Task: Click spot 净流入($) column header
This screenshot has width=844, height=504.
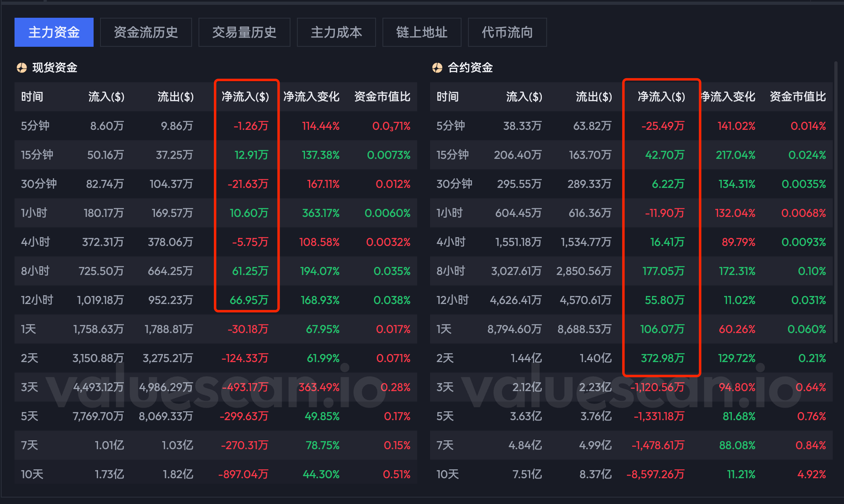Action: point(245,97)
